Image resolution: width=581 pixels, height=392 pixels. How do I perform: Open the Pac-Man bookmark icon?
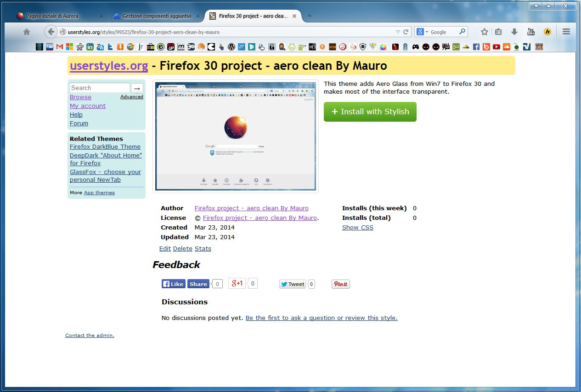(211, 46)
